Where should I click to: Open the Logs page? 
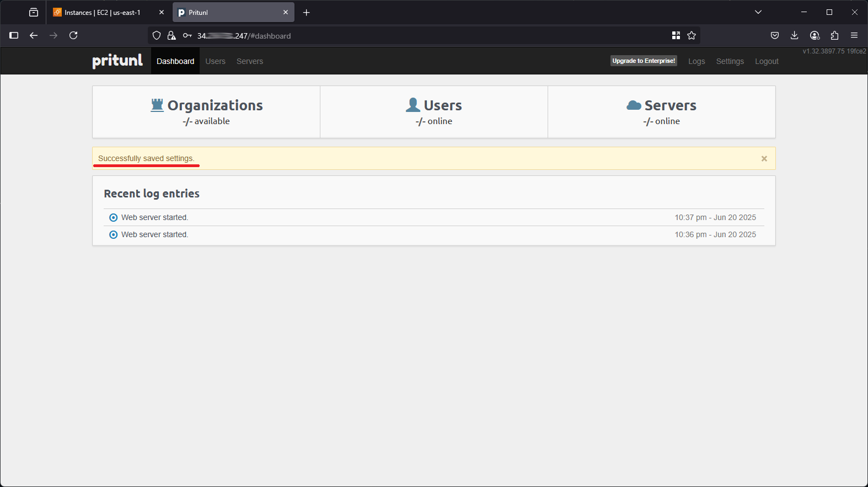coord(696,61)
